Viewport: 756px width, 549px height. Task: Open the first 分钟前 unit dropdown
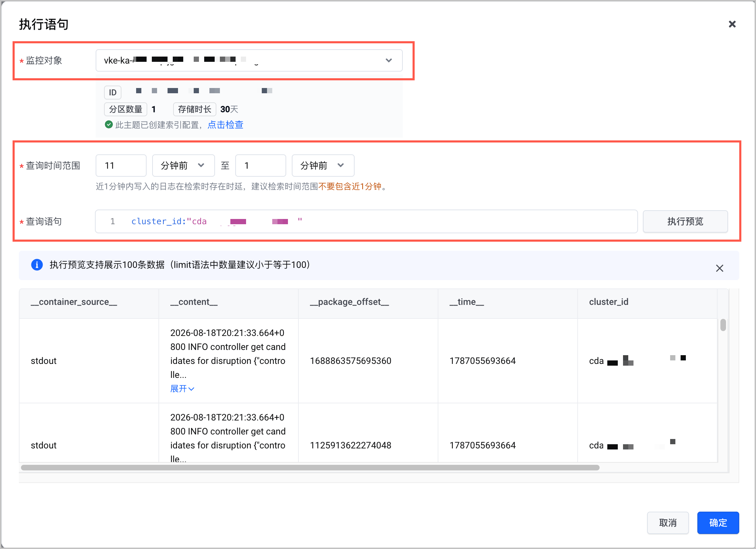183,166
